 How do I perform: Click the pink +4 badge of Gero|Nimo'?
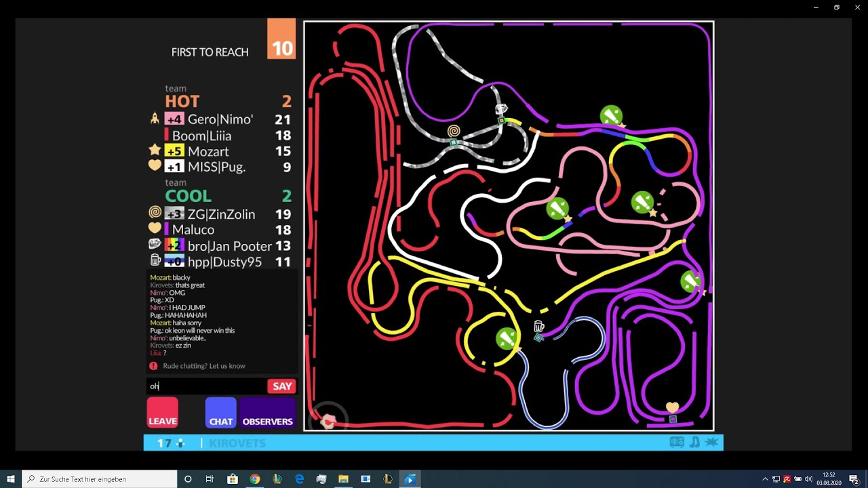click(x=174, y=119)
